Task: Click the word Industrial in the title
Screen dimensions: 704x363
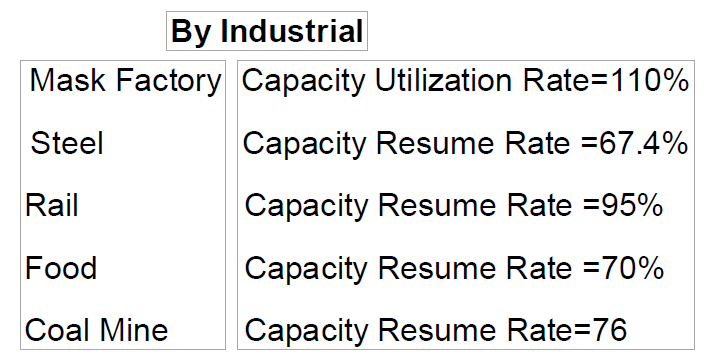Action: pos(292,31)
